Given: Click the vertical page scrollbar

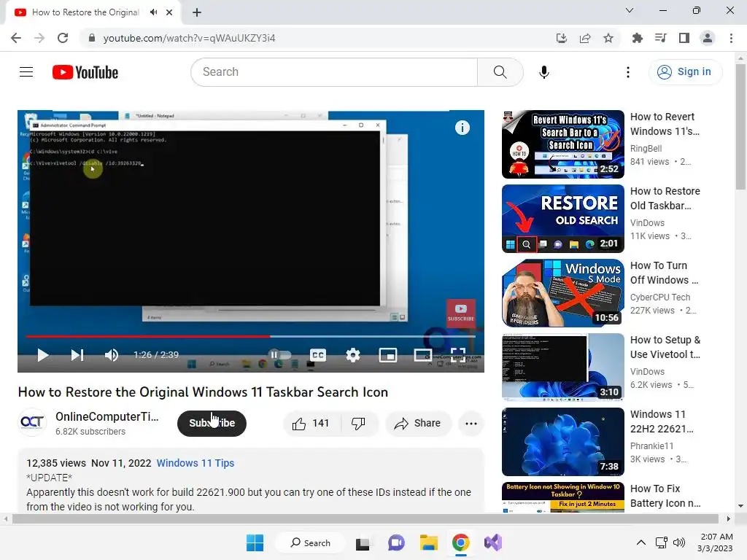Looking at the screenshot, I should (x=740, y=125).
